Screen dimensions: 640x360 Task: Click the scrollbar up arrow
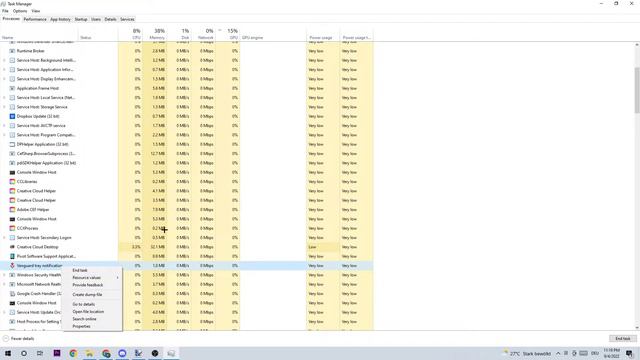637,44
